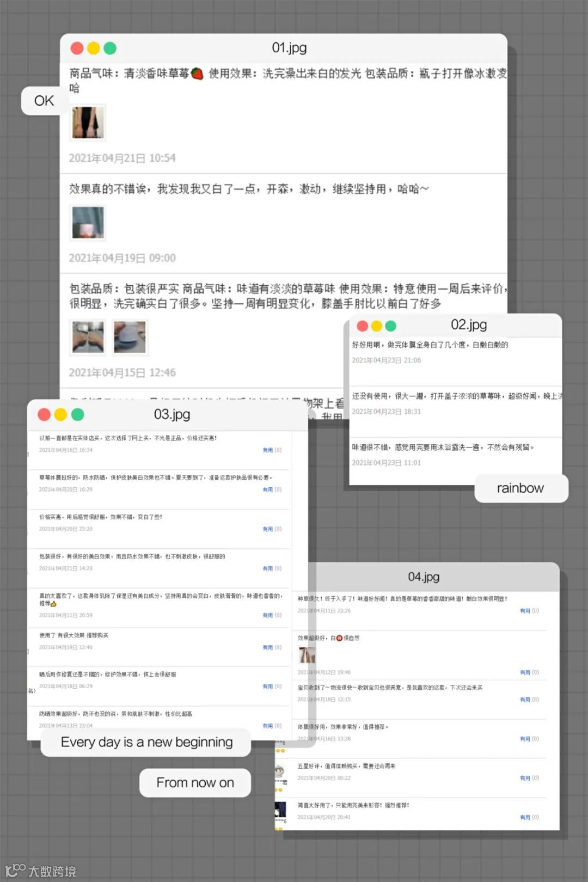
Task: Click the red dot on the 02.jpg window
Action: 363,326
